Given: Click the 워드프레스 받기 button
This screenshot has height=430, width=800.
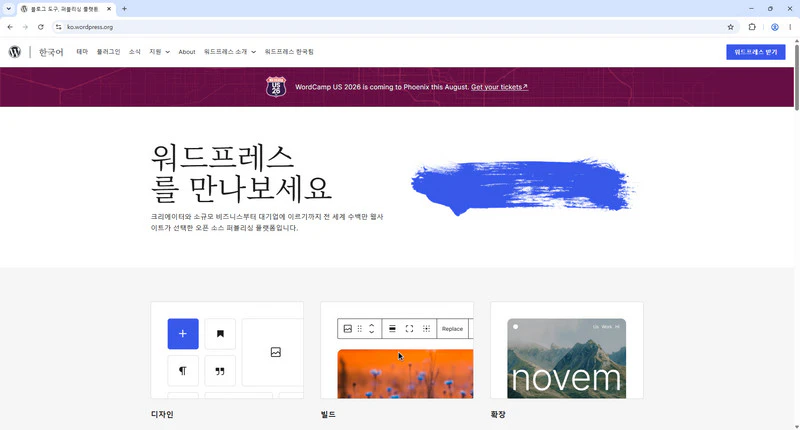Looking at the screenshot, I should point(756,52).
